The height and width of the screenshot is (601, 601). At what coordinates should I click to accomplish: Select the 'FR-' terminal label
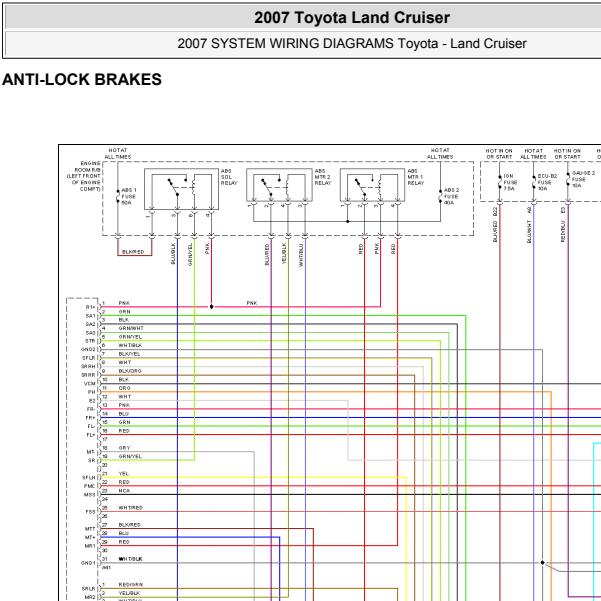(x=91, y=409)
